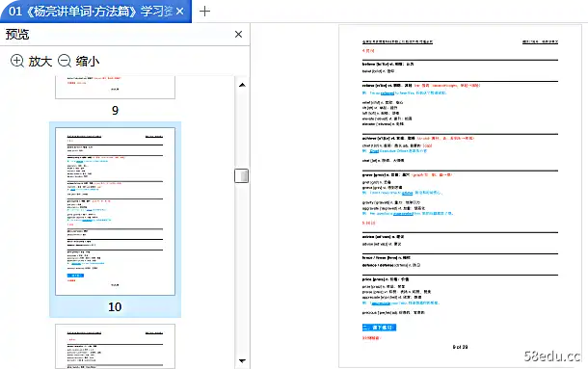Image resolution: width=588 pixels, height=369 pixels.
Task: Click page number label 10
Action: [x=115, y=306]
